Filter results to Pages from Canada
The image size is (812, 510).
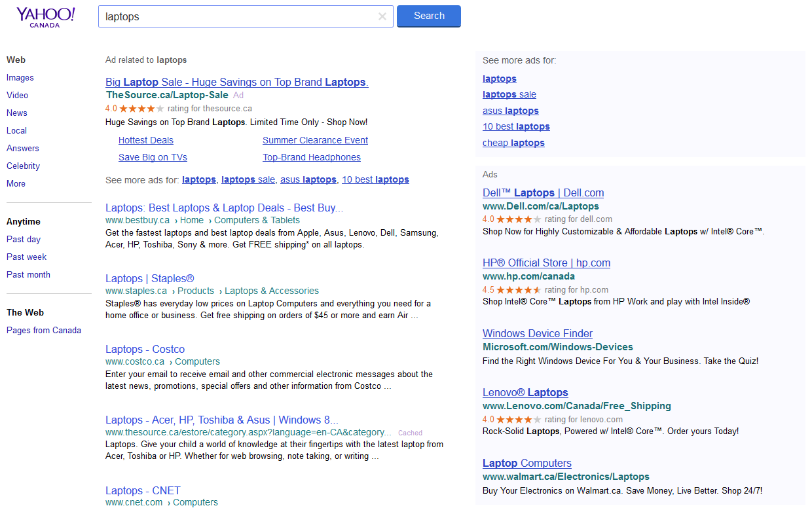pyautogui.click(x=44, y=331)
